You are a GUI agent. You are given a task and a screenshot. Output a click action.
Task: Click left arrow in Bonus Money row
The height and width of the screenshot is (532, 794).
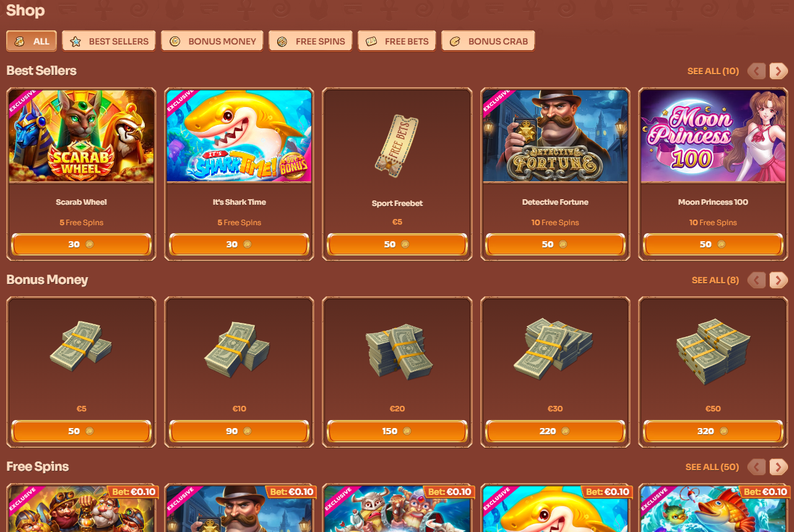[756, 280]
